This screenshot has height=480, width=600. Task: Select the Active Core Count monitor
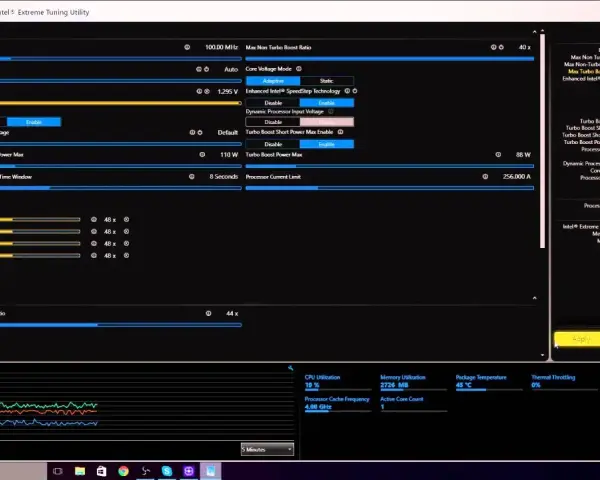pyautogui.click(x=413, y=403)
